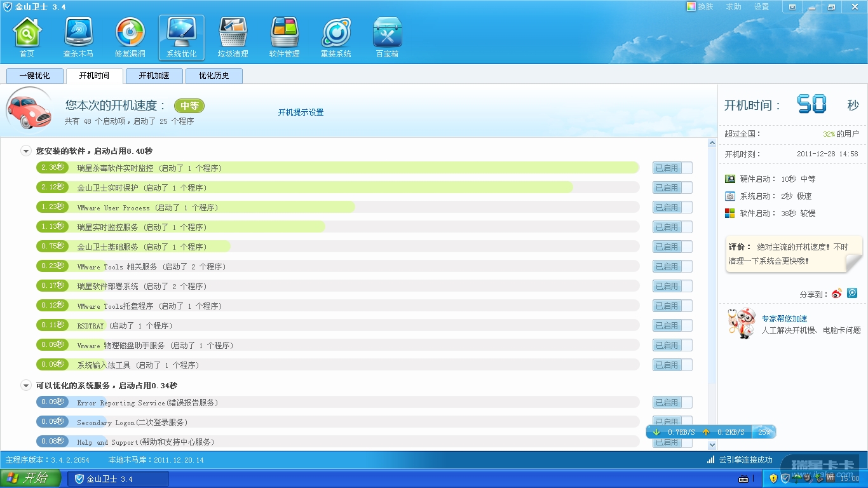Screen dimensions: 868x488
Task: Toggle 已启用 for 金山卫士基础服务
Action: coord(672,247)
